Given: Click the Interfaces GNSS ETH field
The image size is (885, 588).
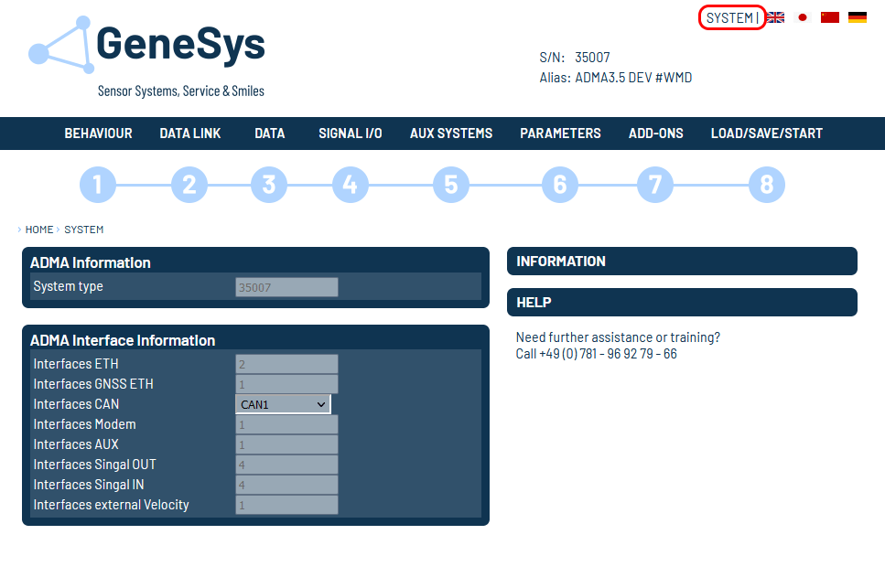Looking at the screenshot, I should (x=286, y=384).
